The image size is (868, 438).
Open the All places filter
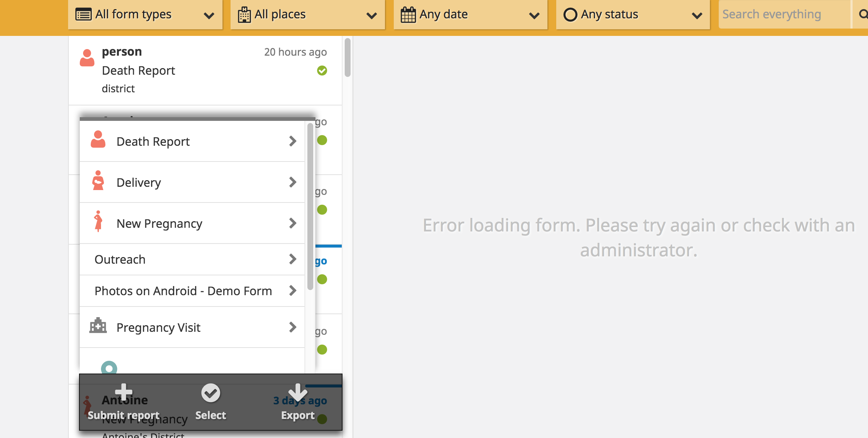[308, 14]
